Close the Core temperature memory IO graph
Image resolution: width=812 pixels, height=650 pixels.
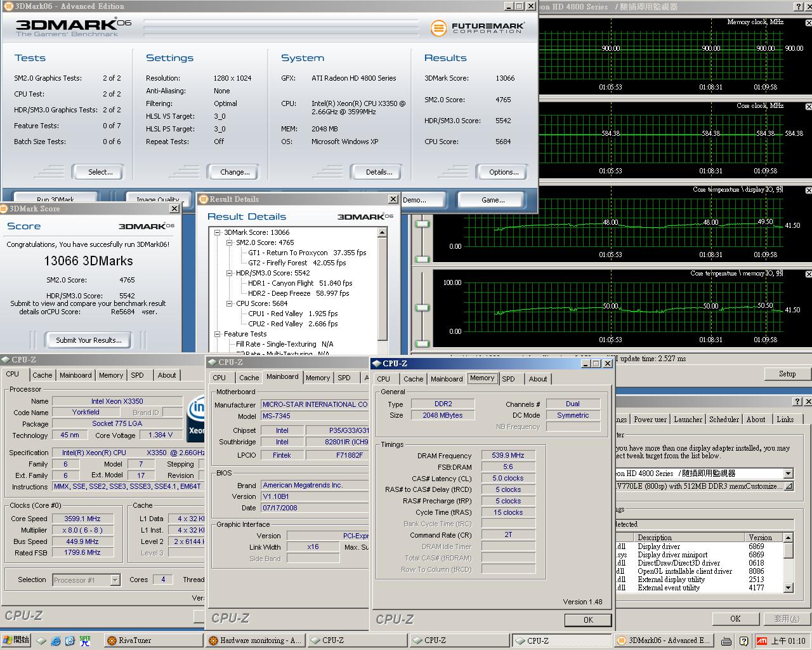[808, 274]
